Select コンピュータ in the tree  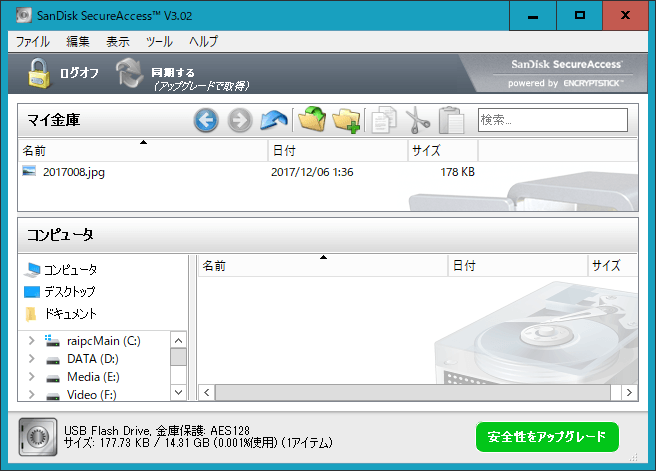71,270
